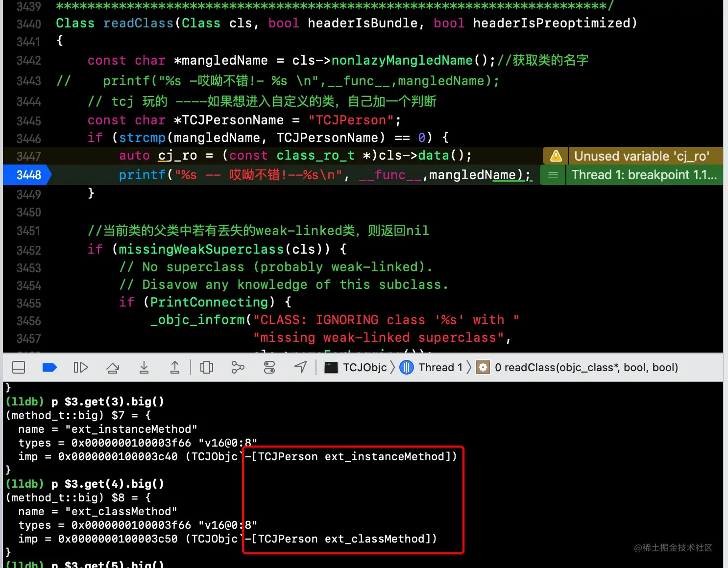Choose the 0 readClass stack frame
This screenshot has width=728, height=568.
pyautogui.click(x=578, y=367)
